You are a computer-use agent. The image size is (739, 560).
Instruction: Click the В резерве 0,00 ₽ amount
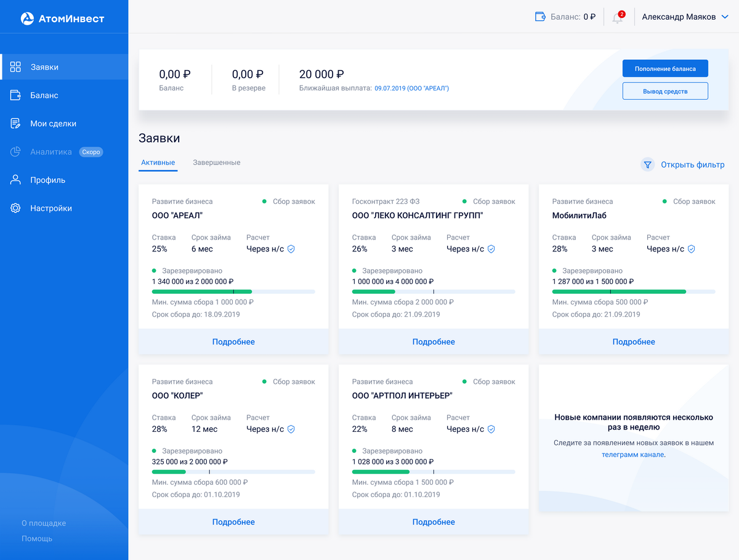pyautogui.click(x=248, y=74)
